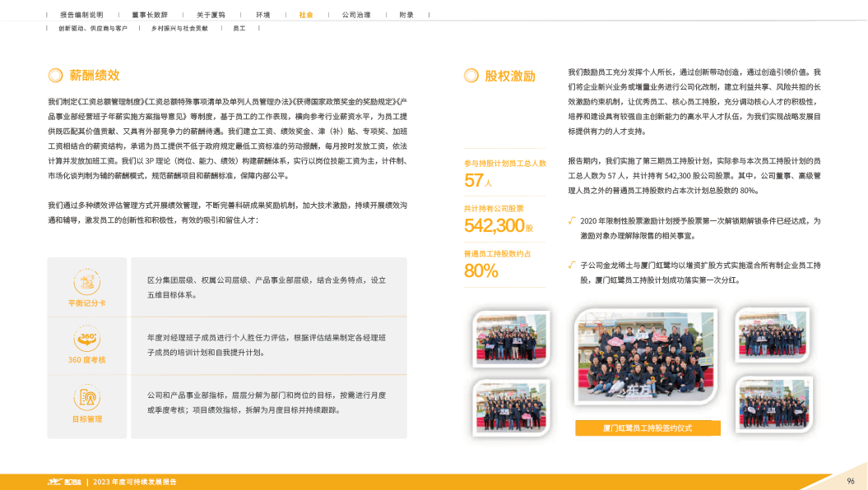
Task: Click the circle icon beside 股权激励 heading
Action: coord(471,76)
